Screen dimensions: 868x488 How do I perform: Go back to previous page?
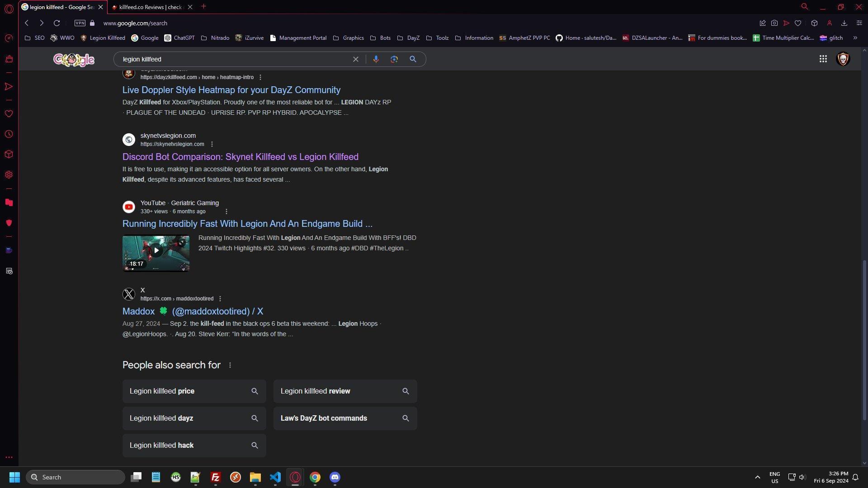pos(27,23)
